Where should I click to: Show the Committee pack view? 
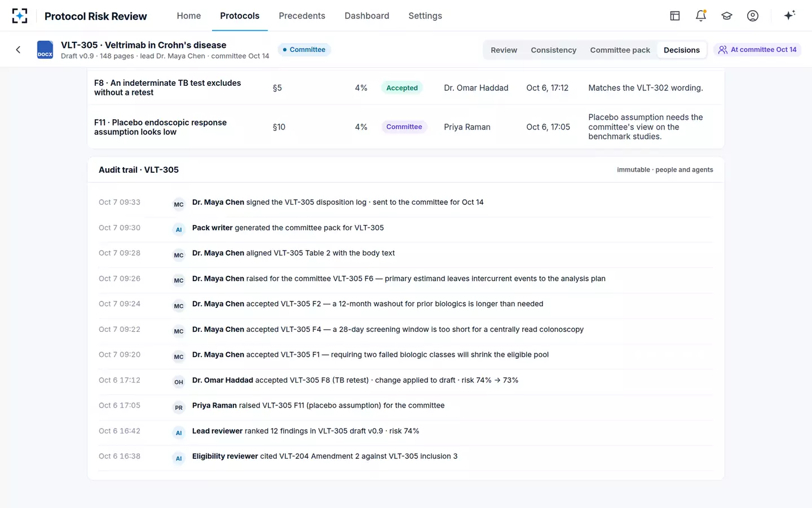pos(620,50)
